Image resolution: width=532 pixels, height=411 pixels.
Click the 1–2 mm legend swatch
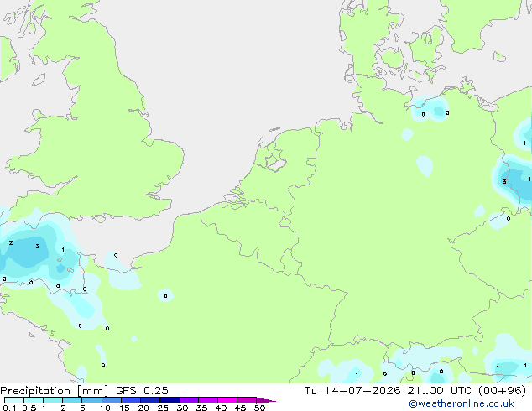click(53, 400)
